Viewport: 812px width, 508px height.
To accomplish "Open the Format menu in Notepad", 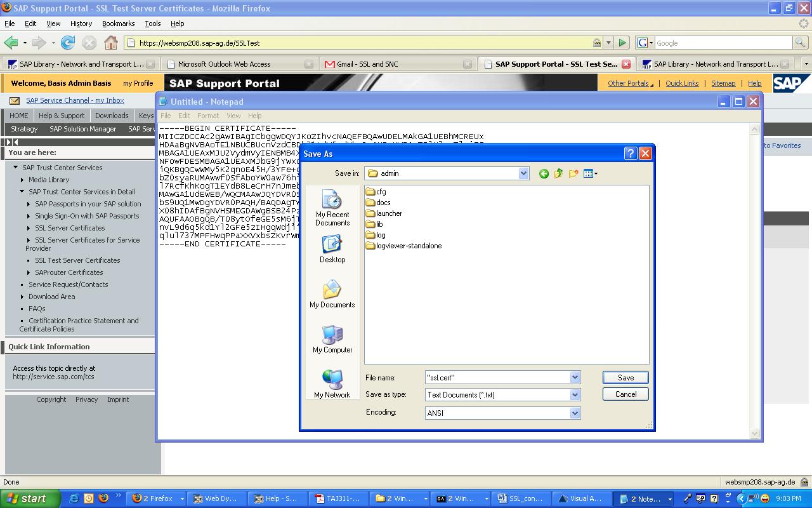I will [x=207, y=116].
